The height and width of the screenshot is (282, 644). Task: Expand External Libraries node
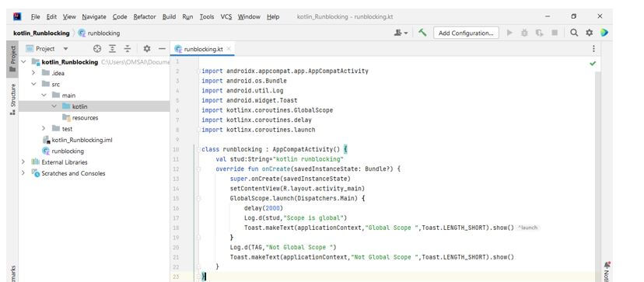24,162
